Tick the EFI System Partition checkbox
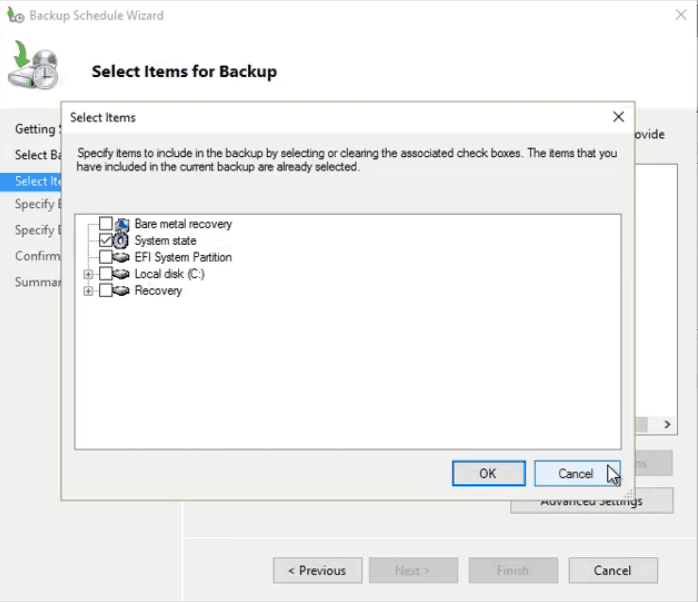698x602 pixels. pyautogui.click(x=106, y=257)
